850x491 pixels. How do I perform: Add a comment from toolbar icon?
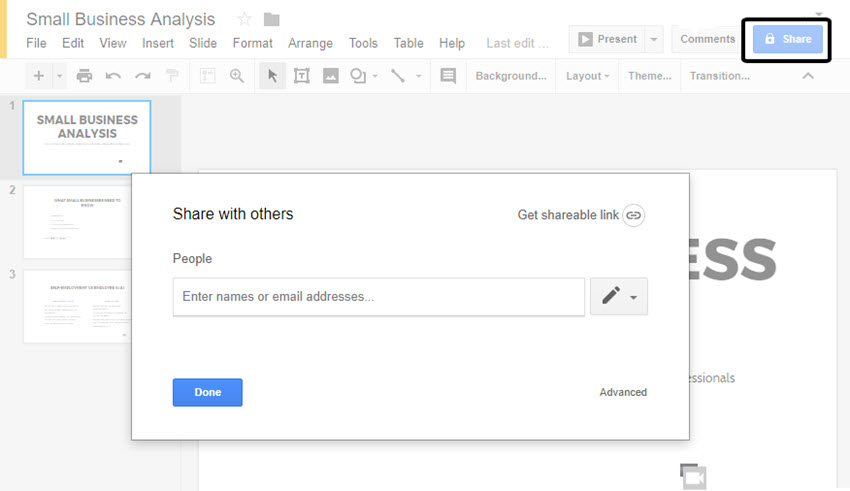(x=448, y=76)
